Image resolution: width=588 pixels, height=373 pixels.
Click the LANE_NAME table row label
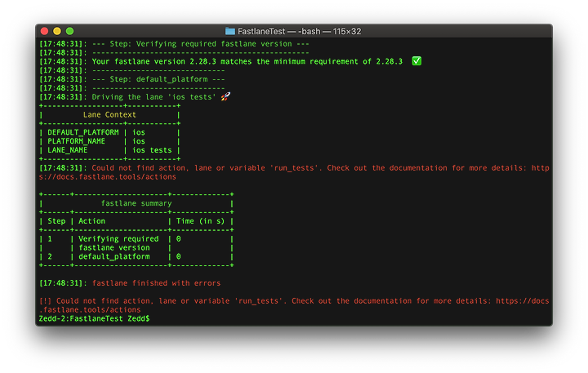(68, 150)
